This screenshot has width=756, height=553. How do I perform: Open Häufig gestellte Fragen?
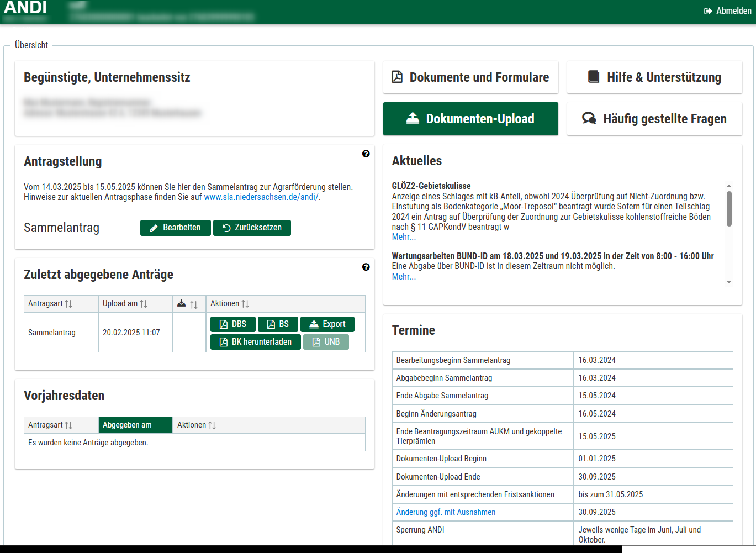pyautogui.click(x=654, y=119)
